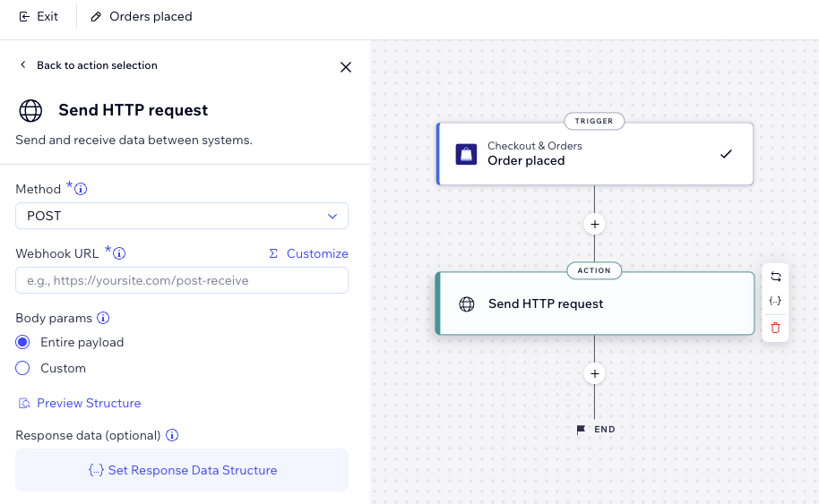Edit the 'Orders placed' automation name pencil
The width and height of the screenshot is (819, 504).
click(x=96, y=17)
